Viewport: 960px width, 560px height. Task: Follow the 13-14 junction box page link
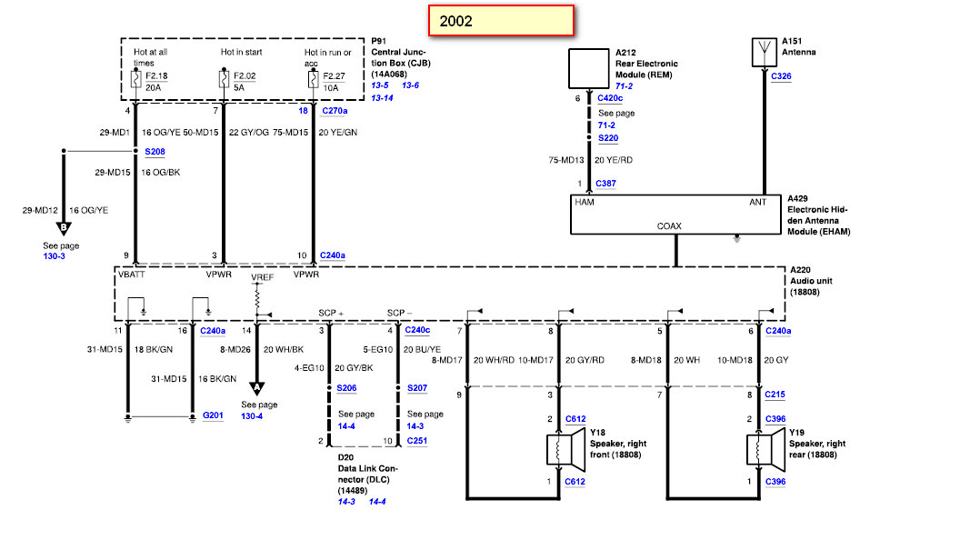pos(382,98)
